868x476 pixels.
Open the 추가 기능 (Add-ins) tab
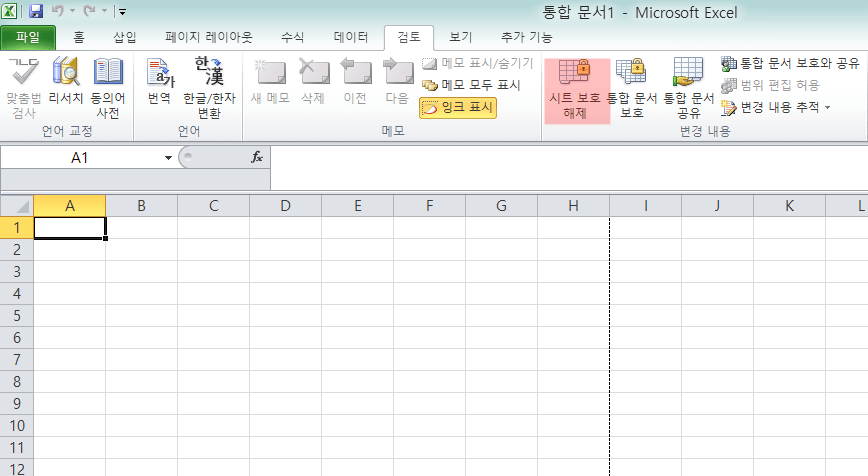point(526,38)
